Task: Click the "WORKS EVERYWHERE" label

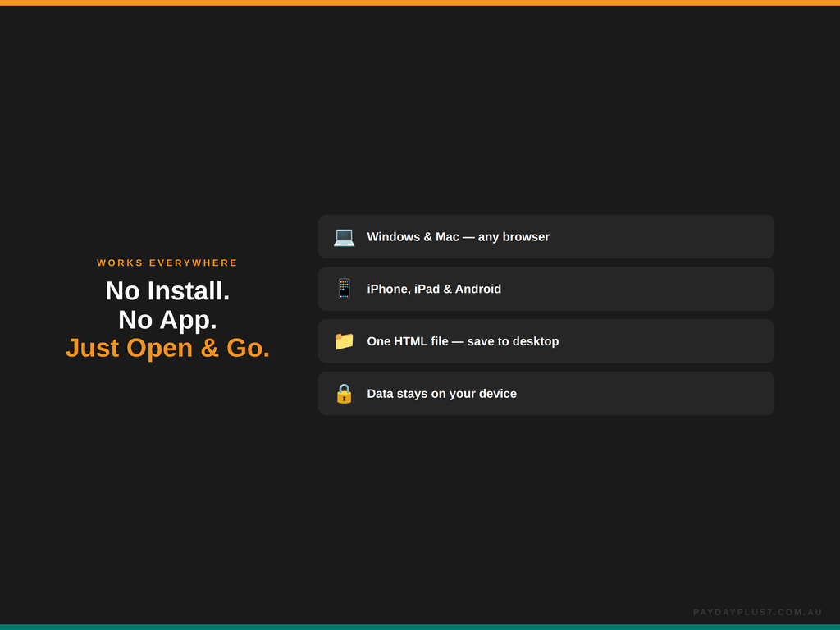Action: pyautogui.click(x=167, y=262)
